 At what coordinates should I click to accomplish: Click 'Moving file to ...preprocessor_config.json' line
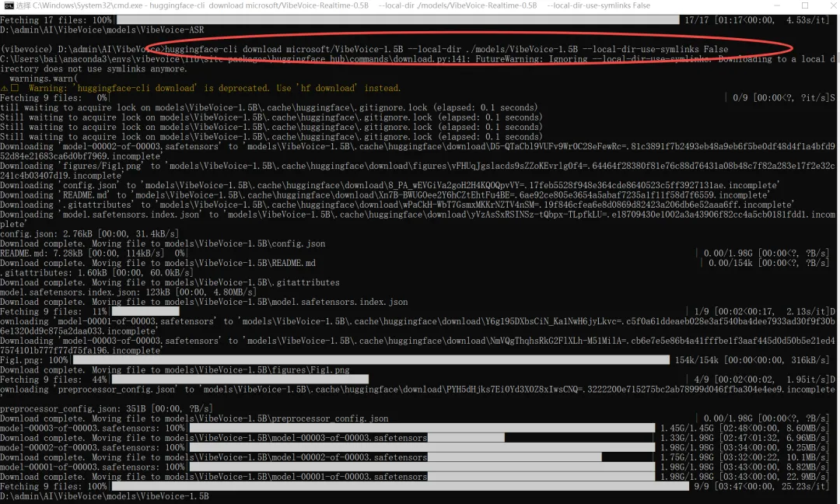(x=194, y=418)
